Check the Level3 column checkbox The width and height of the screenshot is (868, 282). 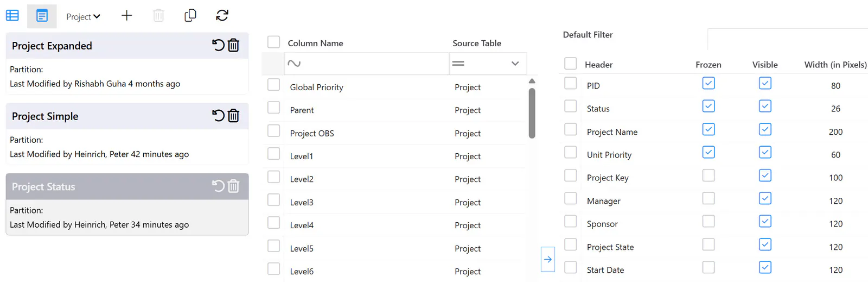(x=274, y=200)
